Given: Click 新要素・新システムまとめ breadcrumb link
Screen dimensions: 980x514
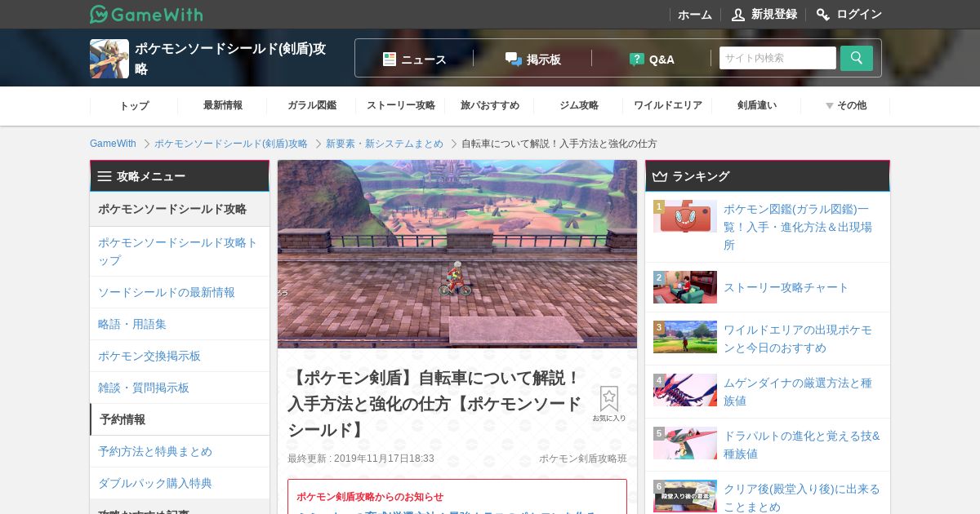Looking at the screenshot, I should pyautogui.click(x=385, y=144).
